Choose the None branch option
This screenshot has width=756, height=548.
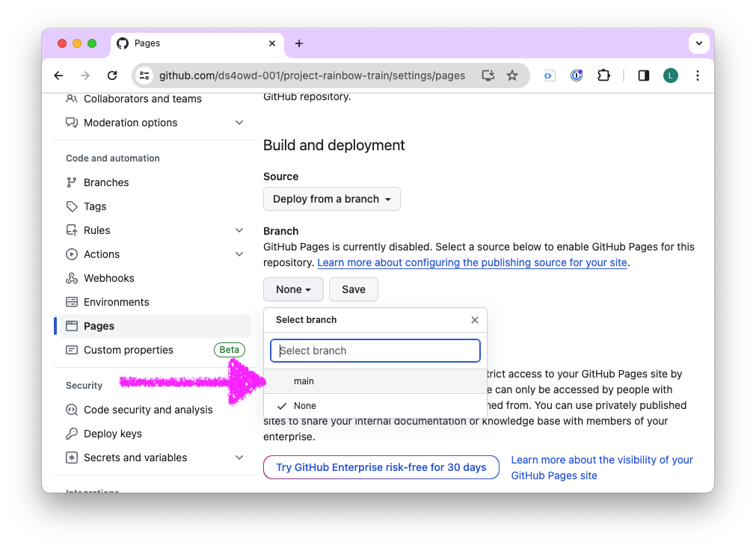pyautogui.click(x=305, y=406)
